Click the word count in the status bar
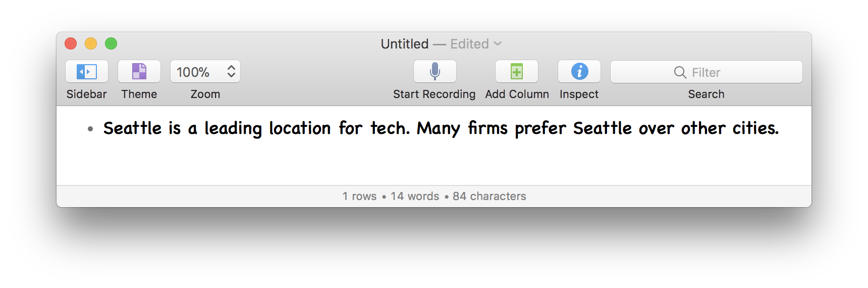The height and width of the screenshot is (288, 868). (x=415, y=196)
